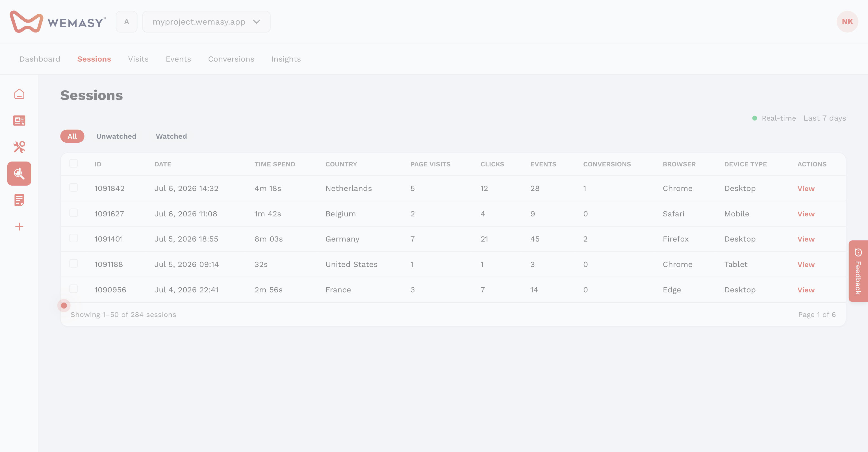This screenshot has width=868, height=452.
Task: Click the Wemasy logo
Action: (x=58, y=21)
